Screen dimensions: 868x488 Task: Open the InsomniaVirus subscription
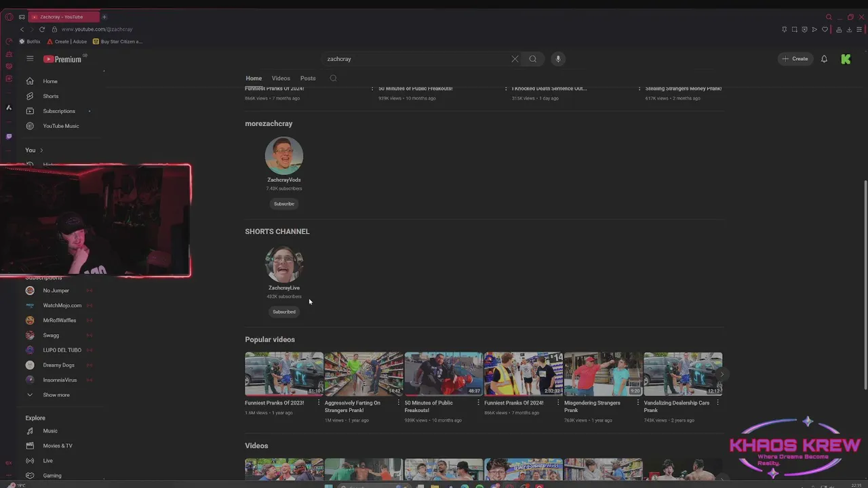(x=61, y=380)
